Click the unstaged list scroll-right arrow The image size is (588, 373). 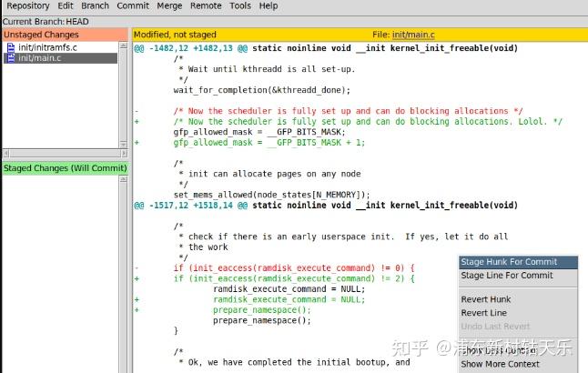(x=124, y=154)
